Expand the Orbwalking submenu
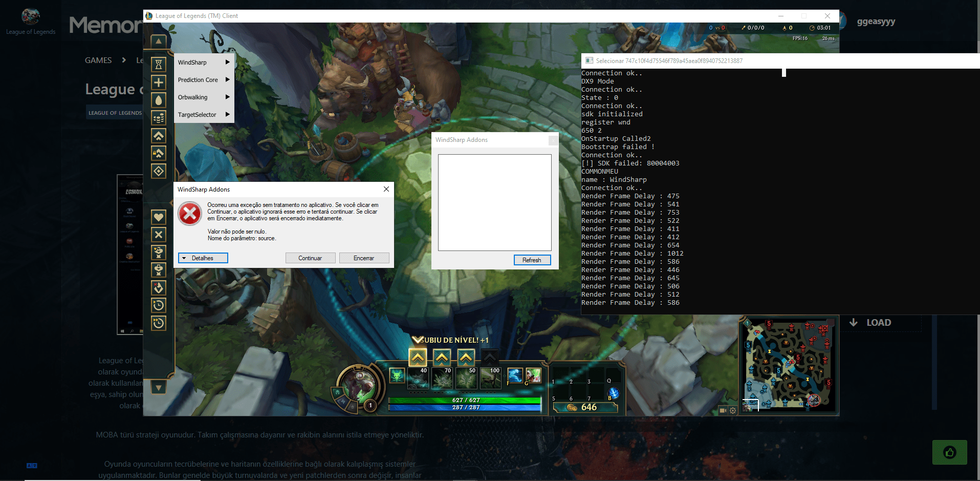This screenshot has width=980, height=481. [x=204, y=97]
